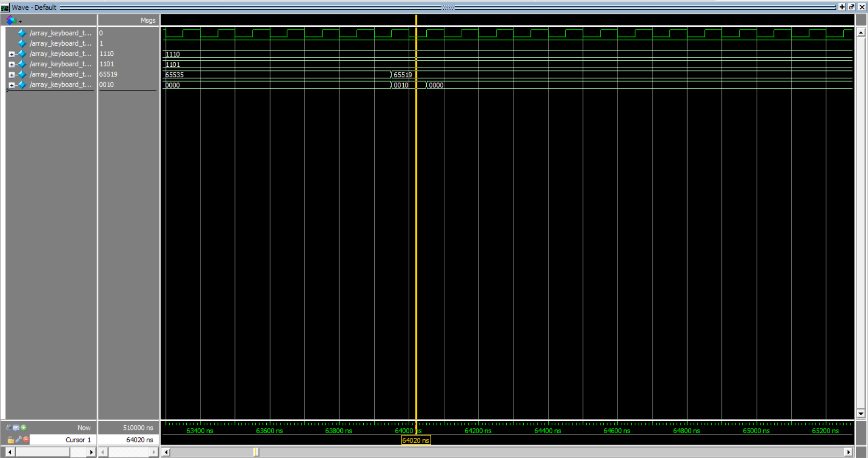
Task: Click the 65000 ns timeline label
Action: click(756, 431)
